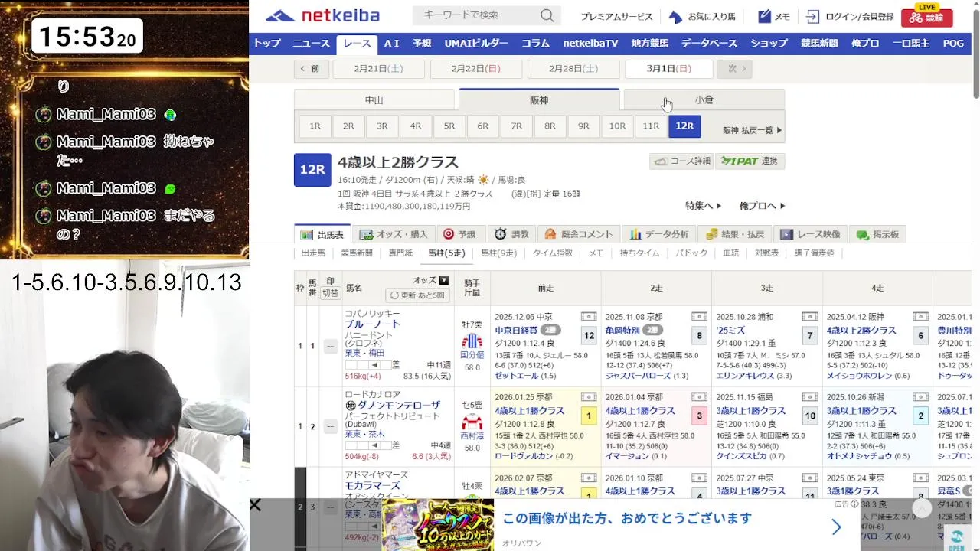Open 掲示板 bulletin board tab
Screen dimensions: 980x551
click(x=878, y=234)
